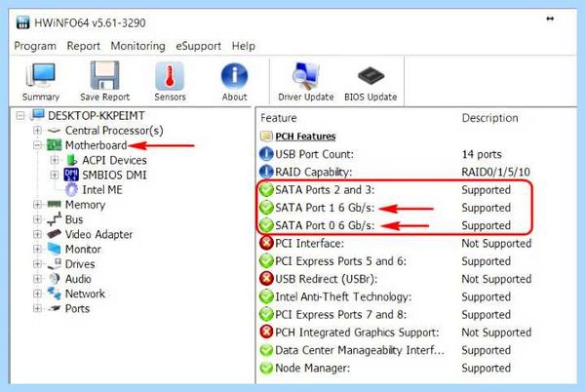This screenshot has width=585, height=392.
Task: Click the Description column header
Action: [x=489, y=118]
